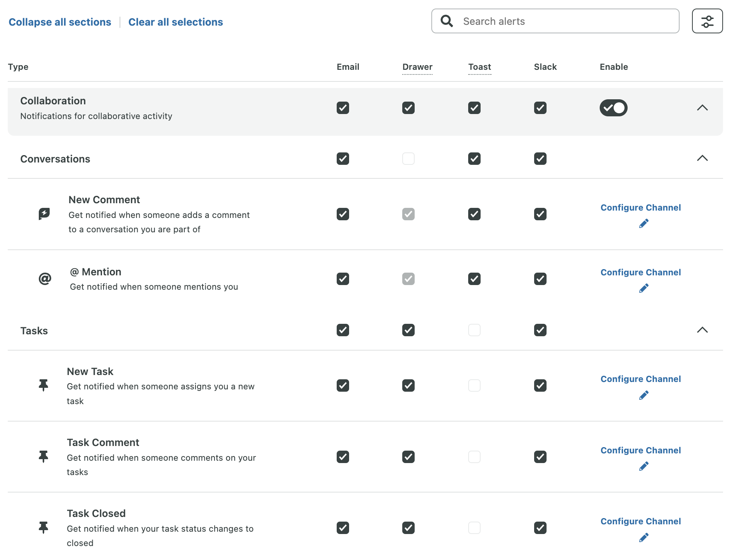Collapse the Collaboration section chevron
This screenshot has width=737, height=560.
click(x=702, y=108)
